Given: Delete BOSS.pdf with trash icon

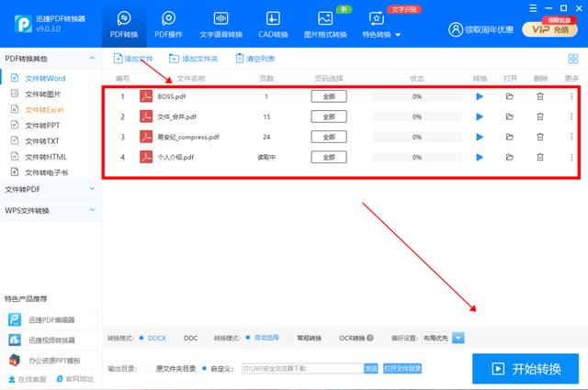Looking at the screenshot, I should tap(540, 96).
